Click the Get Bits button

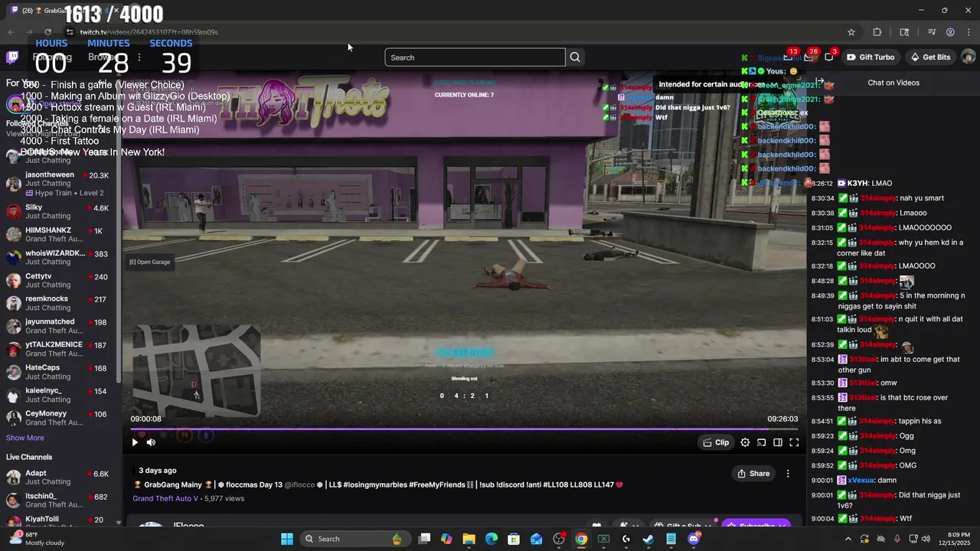pyautogui.click(x=930, y=57)
